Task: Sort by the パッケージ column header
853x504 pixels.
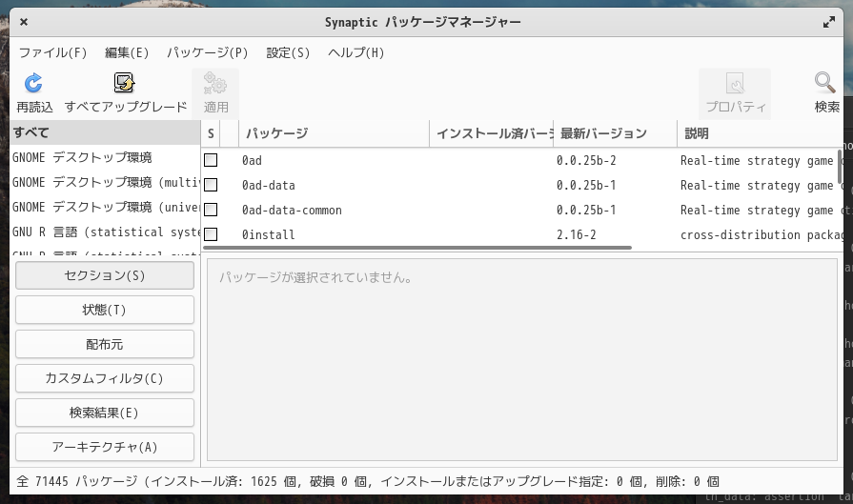Action: [334, 133]
